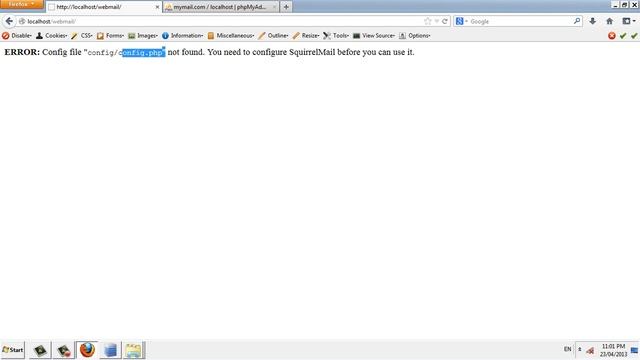Open the blue database taskbar icon
Viewport: 640px width, 360px height.
click(x=110, y=350)
